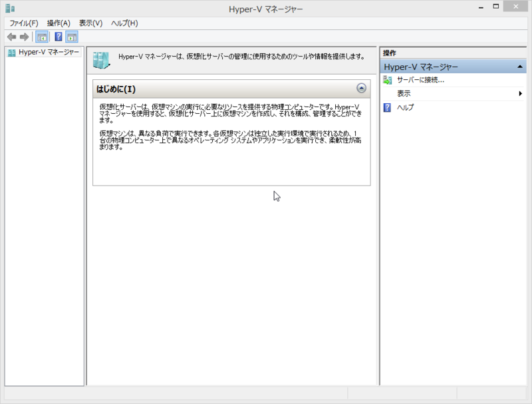Click the forward navigation arrow

coord(25,37)
